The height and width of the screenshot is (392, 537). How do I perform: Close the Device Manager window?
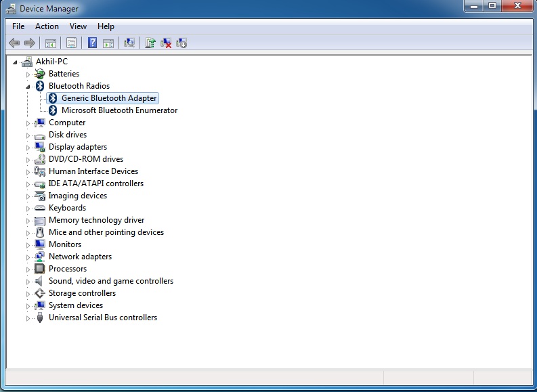517,6
